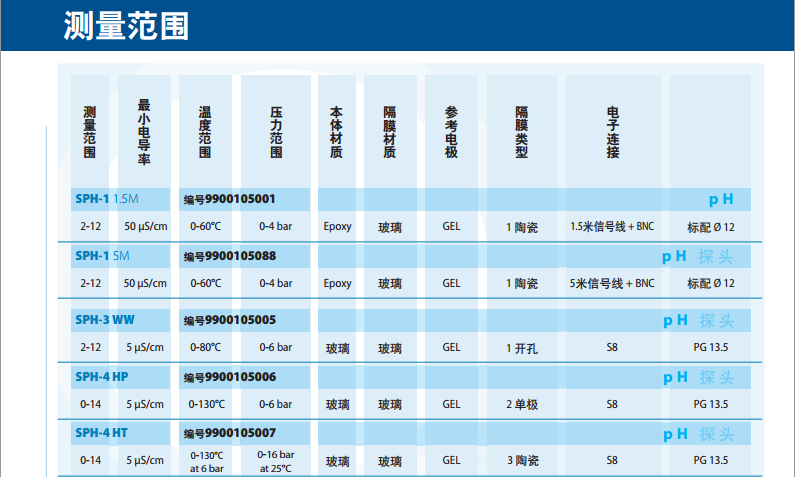
Task: Click the pH 探头 label in SPH-3 WW row
Action: pyautogui.click(x=699, y=321)
